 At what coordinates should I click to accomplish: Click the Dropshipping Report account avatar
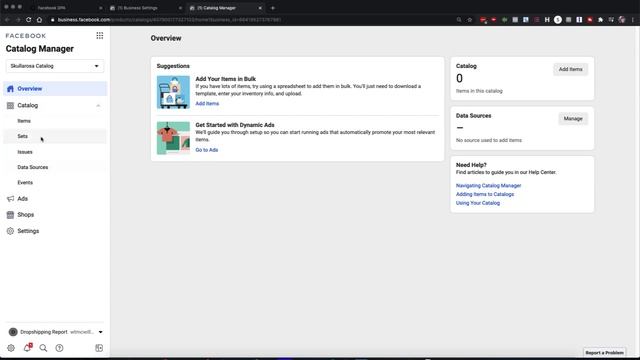click(x=13, y=332)
